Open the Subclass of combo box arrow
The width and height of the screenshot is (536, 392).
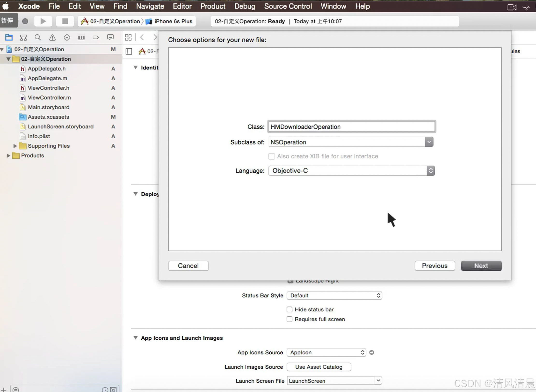pos(429,142)
